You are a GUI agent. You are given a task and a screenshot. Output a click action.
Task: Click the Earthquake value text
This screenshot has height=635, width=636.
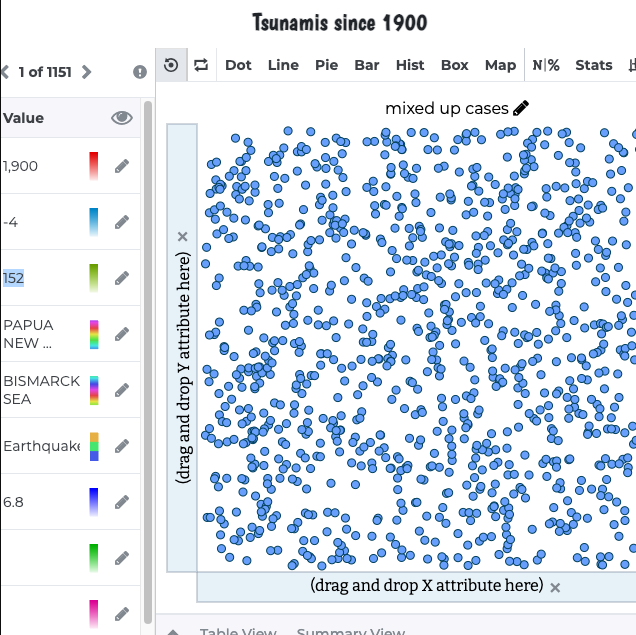[41, 446]
